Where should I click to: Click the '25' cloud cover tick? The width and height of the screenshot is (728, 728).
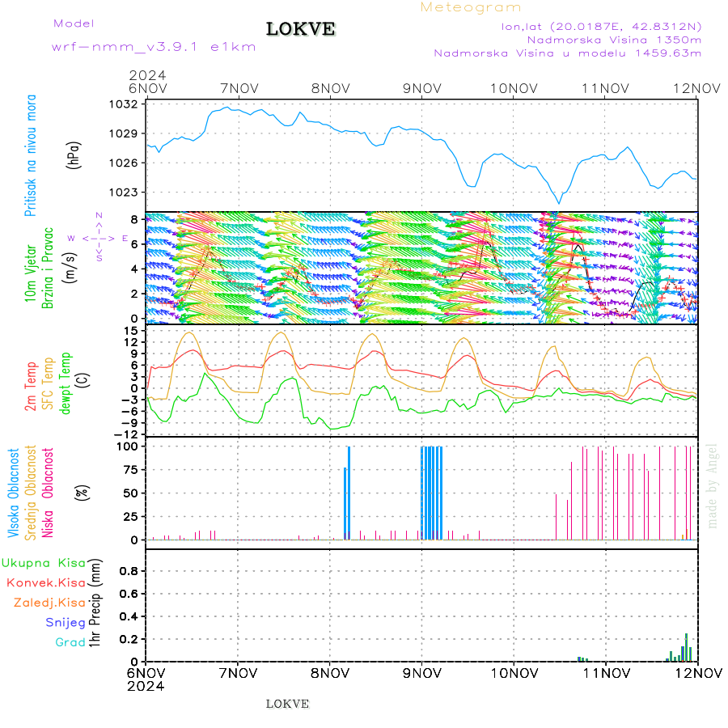131,516
